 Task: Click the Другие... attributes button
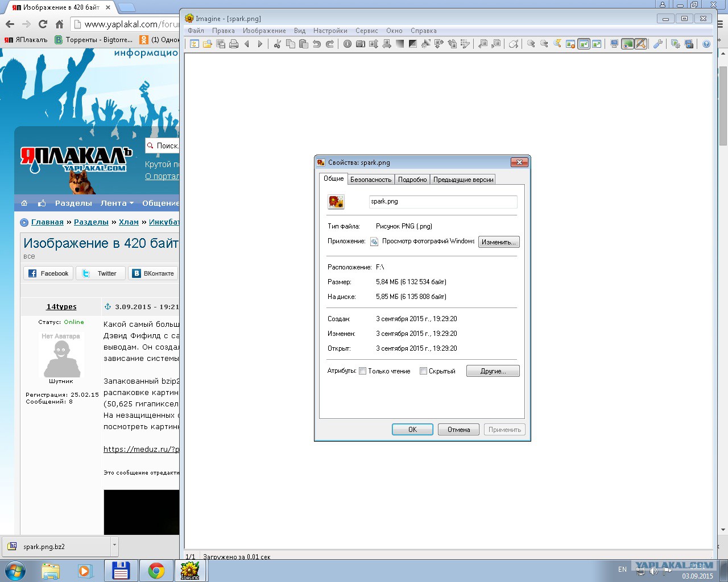[493, 371]
